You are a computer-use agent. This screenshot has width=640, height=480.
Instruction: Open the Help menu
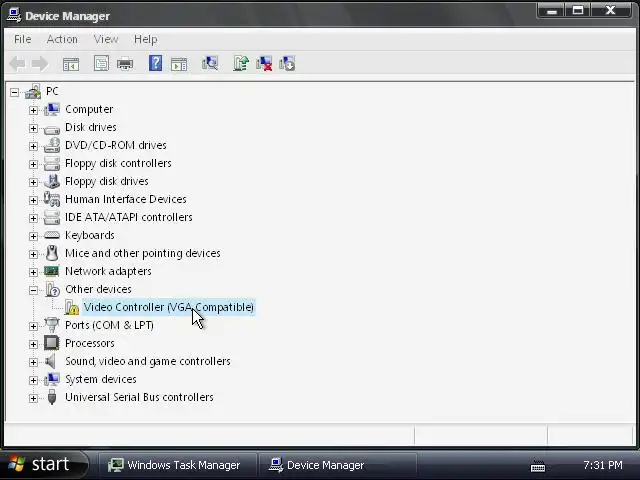coord(146,39)
